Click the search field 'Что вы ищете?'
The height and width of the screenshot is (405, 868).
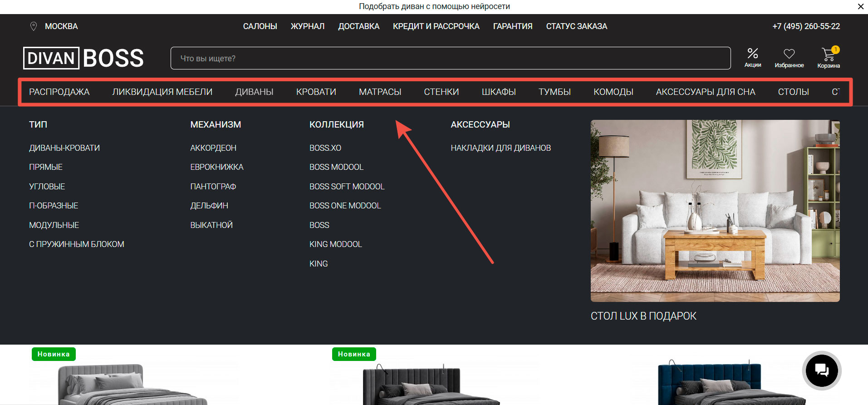coord(451,58)
